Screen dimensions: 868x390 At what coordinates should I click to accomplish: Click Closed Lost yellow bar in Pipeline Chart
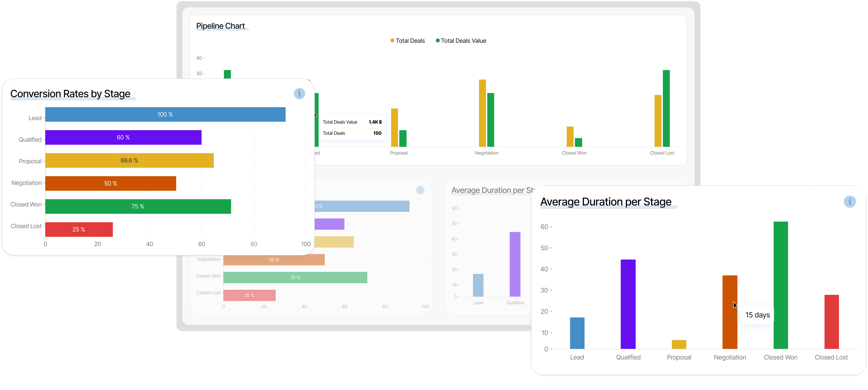[658, 121]
